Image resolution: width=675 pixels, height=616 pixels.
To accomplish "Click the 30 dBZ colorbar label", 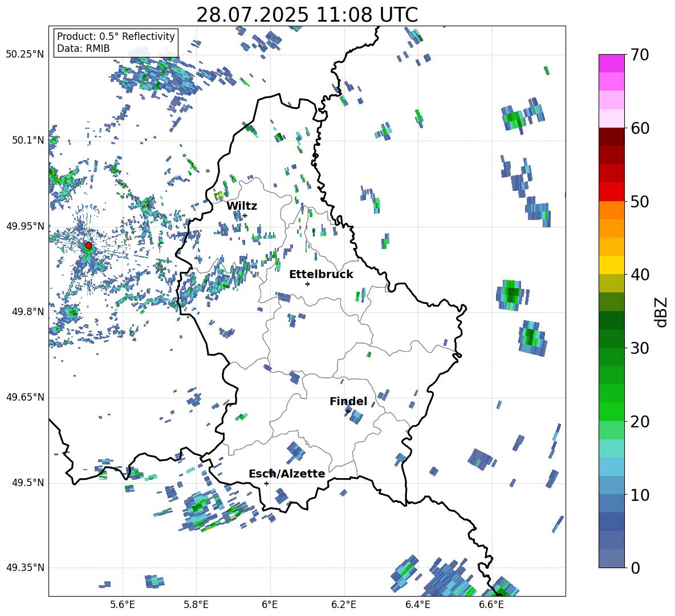I will tap(640, 348).
